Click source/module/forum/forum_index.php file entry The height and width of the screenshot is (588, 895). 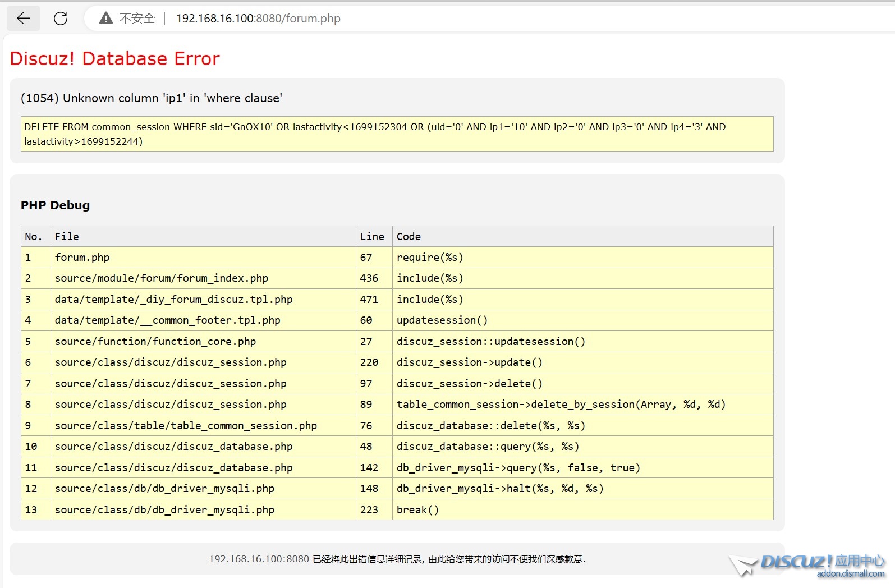[x=161, y=278]
